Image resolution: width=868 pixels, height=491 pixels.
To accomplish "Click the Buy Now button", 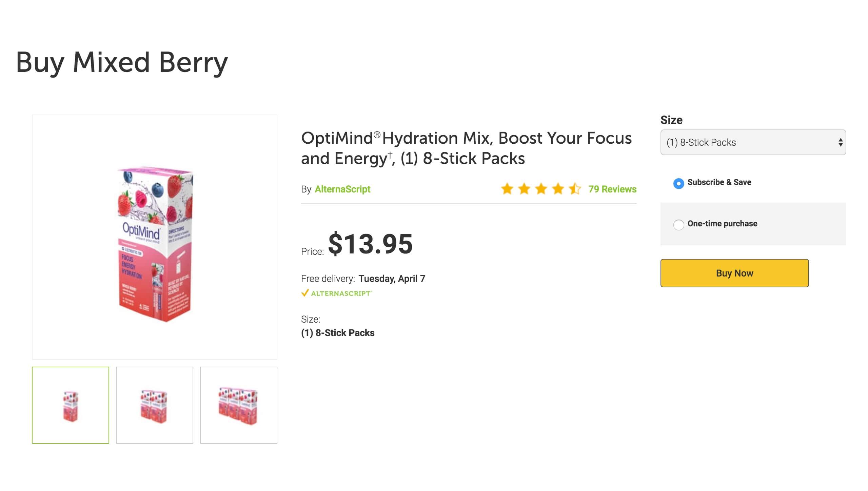I will point(734,273).
